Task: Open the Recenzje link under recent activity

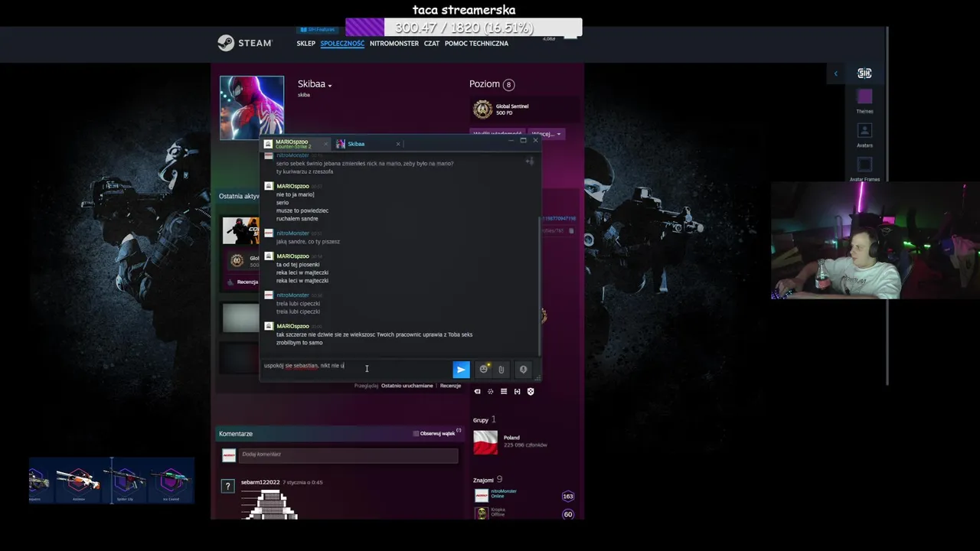Action: [x=450, y=386]
